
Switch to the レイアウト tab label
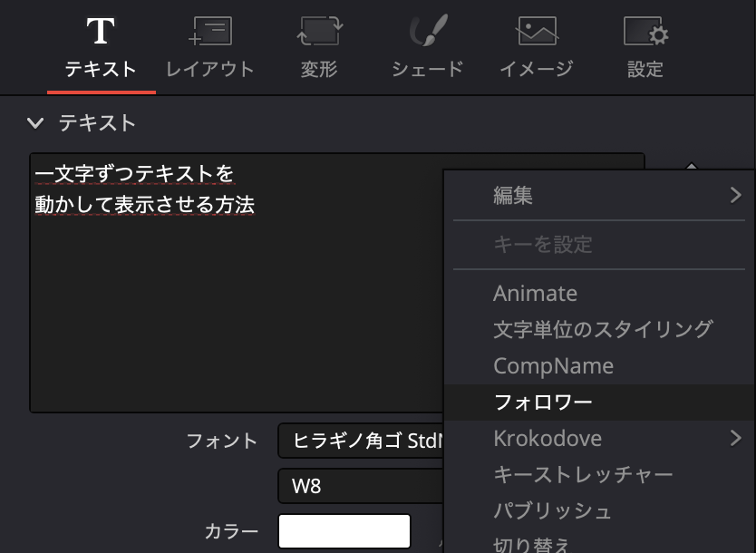click(210, 70)
